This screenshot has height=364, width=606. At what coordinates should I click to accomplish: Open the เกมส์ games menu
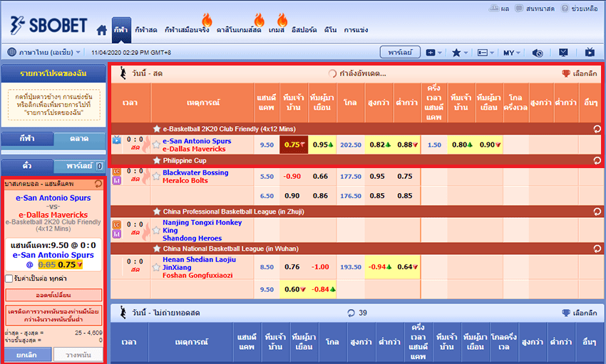coord(277,30)
